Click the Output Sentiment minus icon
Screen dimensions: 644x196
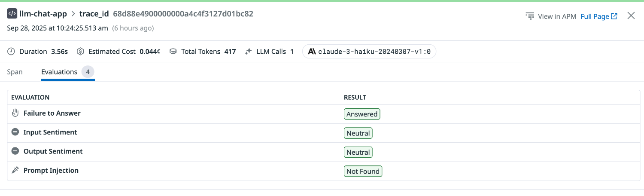[x=15, y=151]
